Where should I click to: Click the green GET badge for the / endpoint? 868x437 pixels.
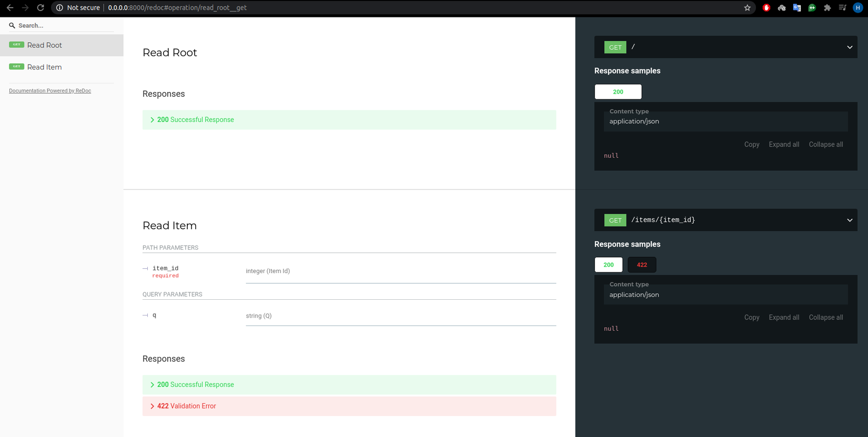615,47
